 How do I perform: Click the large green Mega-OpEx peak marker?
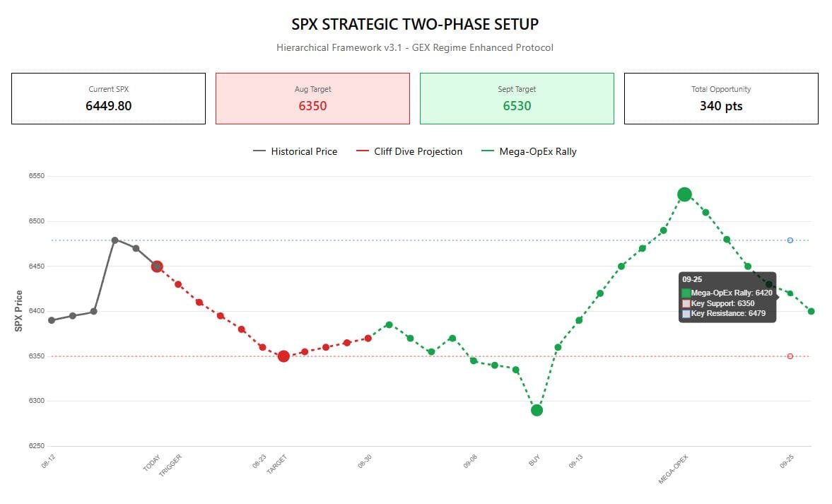click(x=684, y=194)
